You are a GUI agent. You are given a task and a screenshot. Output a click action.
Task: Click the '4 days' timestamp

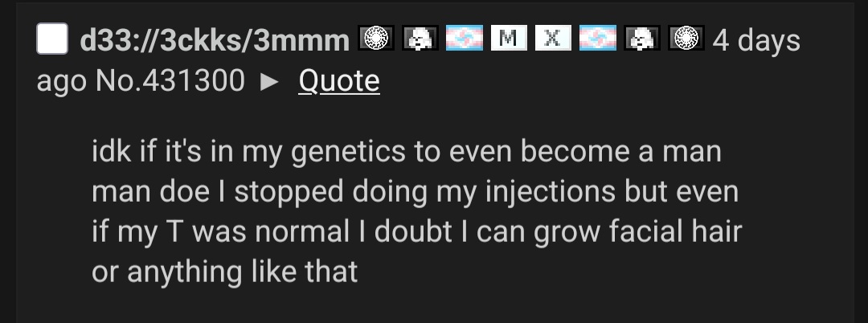click(x=756, y=40)
